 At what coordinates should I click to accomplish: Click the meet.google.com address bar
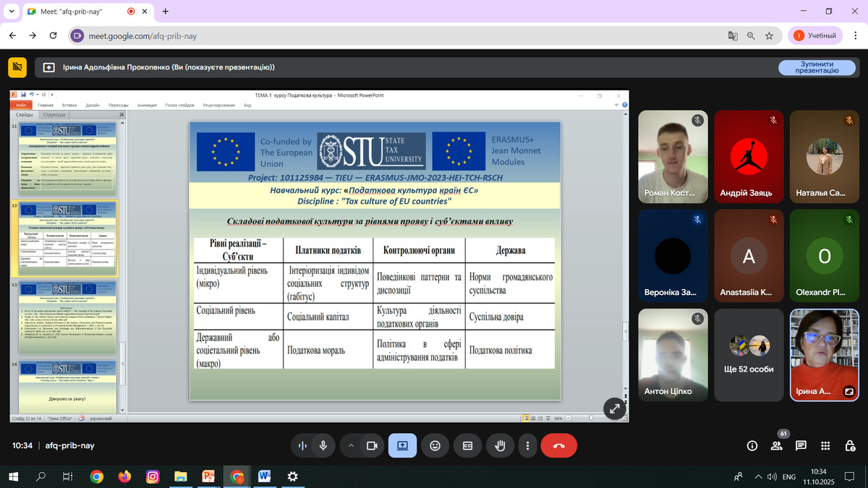362,35
